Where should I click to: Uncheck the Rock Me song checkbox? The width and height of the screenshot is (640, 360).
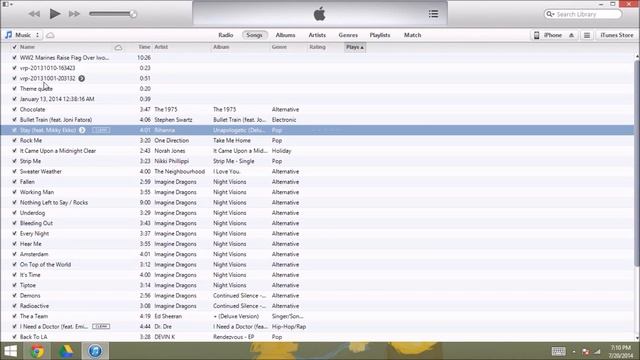[x=14, y=140]
